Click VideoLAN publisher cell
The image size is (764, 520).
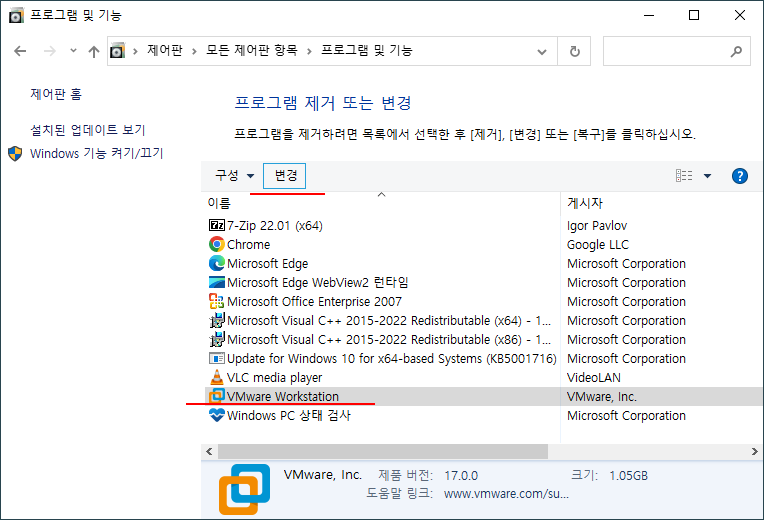tap(593, 378)
